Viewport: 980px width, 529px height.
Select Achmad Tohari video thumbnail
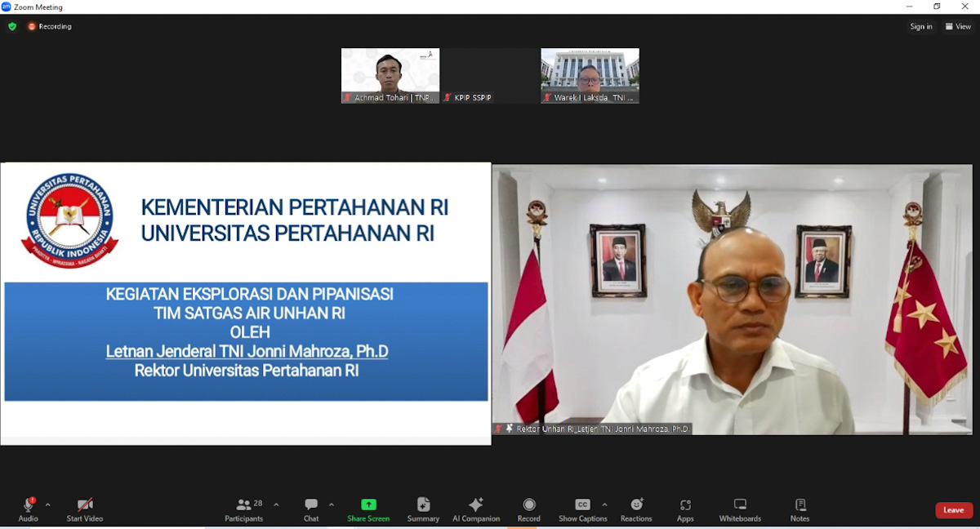pos(390,75)
